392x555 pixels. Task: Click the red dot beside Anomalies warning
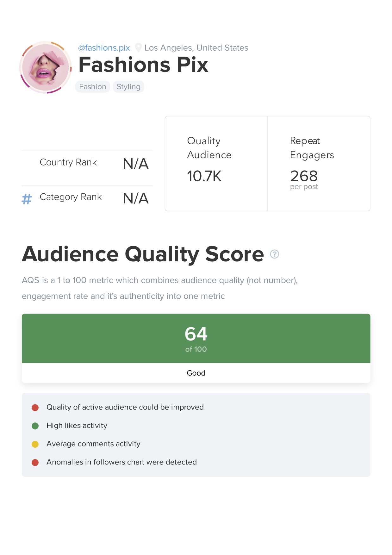(x=35, y=463)
